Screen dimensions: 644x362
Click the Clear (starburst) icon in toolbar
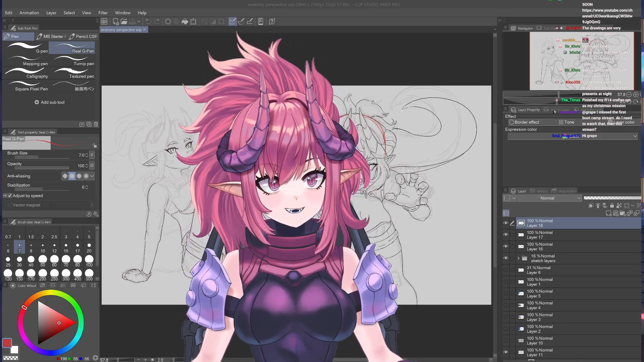click(168, 21)
